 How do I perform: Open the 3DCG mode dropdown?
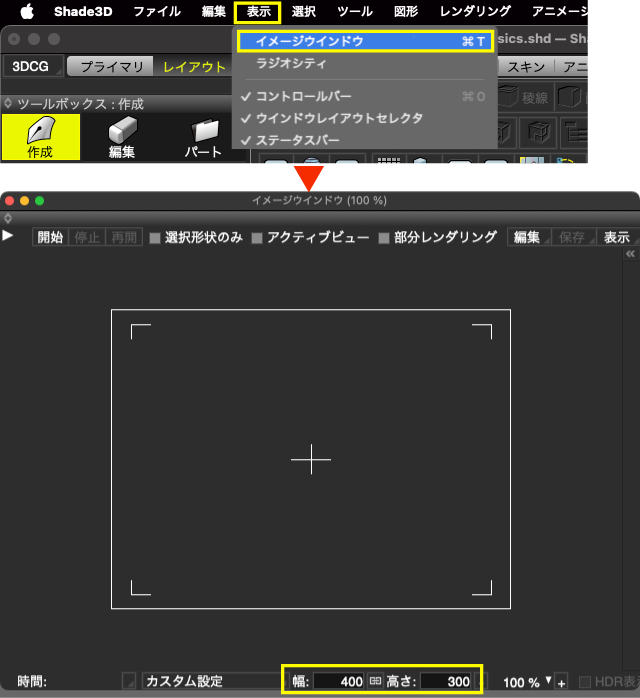point(33,66)
